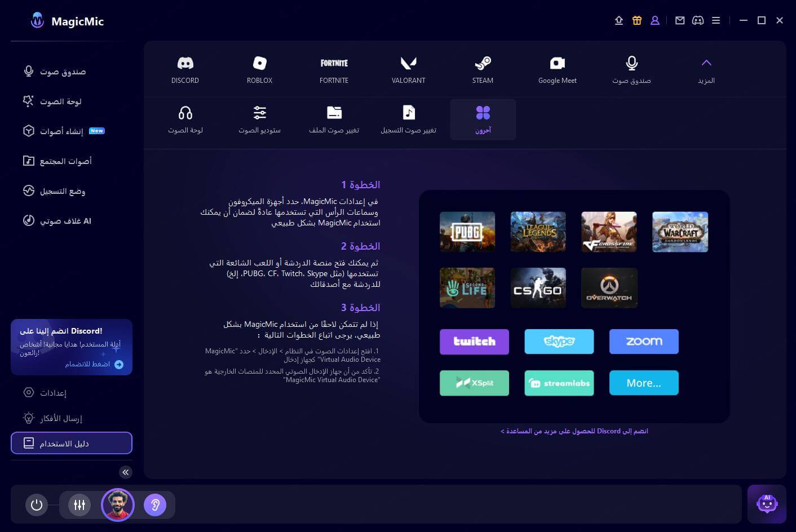Collapse the sidebar with double-arrow button

pos(126,472)
